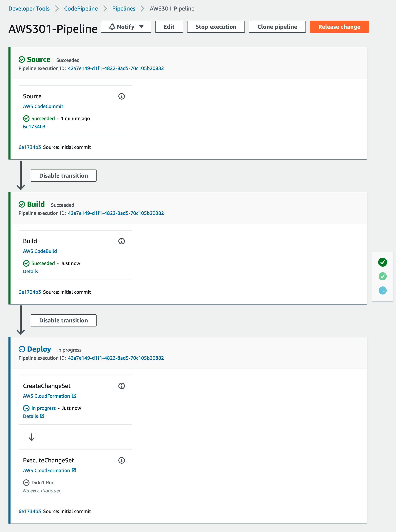Open the AWS CodeBuild Details link

(31, 271)
